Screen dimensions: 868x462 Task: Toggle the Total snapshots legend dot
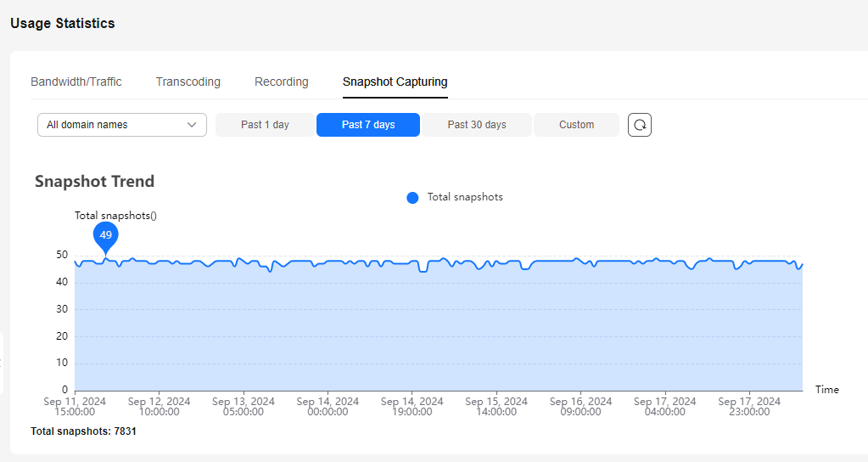[x=412, y=198]
